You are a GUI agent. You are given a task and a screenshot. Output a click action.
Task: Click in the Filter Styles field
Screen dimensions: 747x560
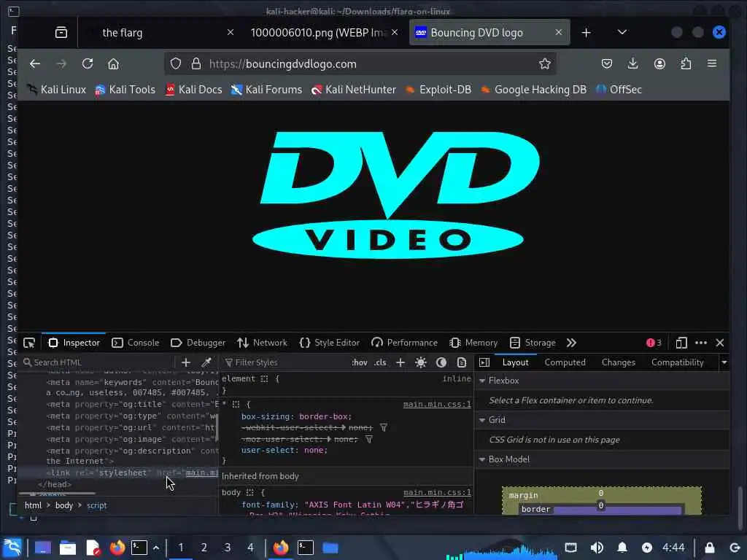pos(286,362)
